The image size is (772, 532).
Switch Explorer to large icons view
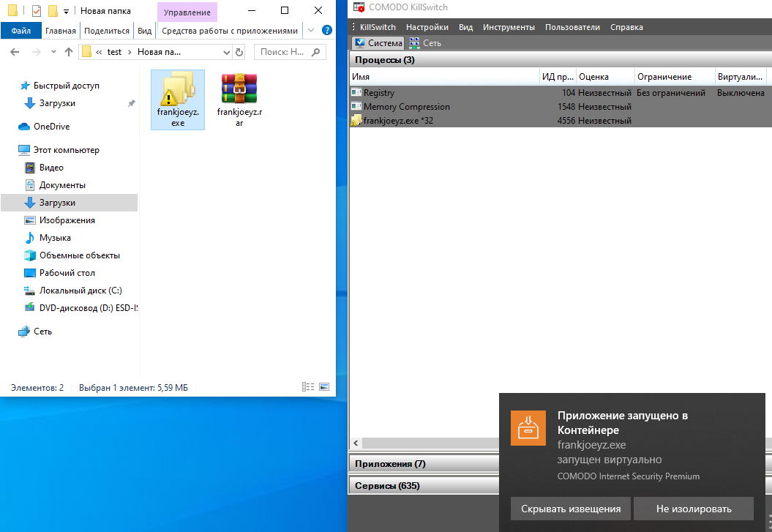tap(324, 387)
